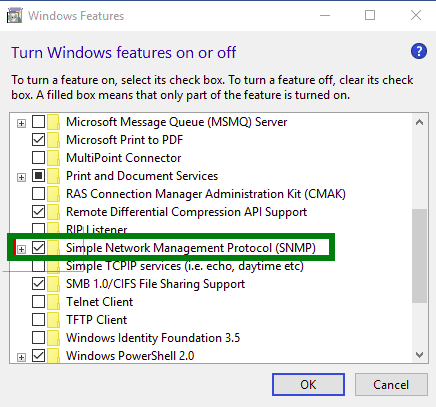The height and width of the screenshot is (407, 436).
Task: Enable RAS Connection Manager Administration Kit checkbox
Action: pos(38,194)
